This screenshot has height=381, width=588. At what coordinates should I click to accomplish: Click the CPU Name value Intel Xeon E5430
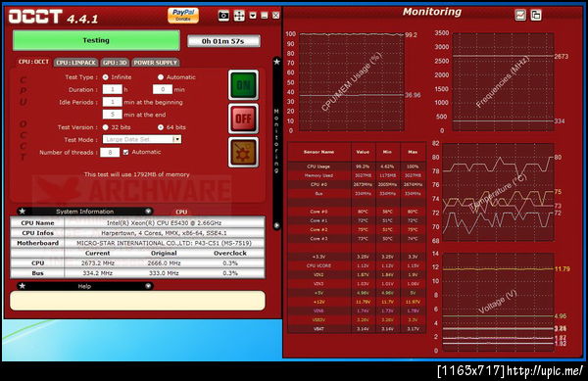[165, 223]
